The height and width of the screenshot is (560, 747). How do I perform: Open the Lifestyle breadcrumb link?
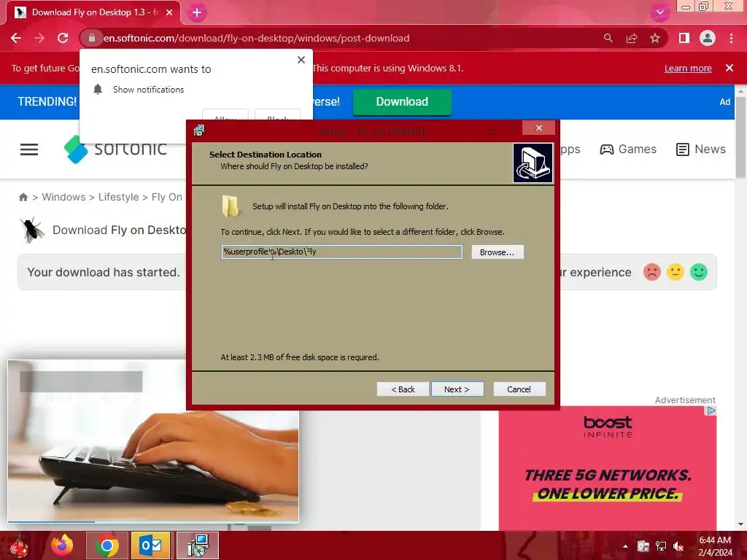click(119, 197)
